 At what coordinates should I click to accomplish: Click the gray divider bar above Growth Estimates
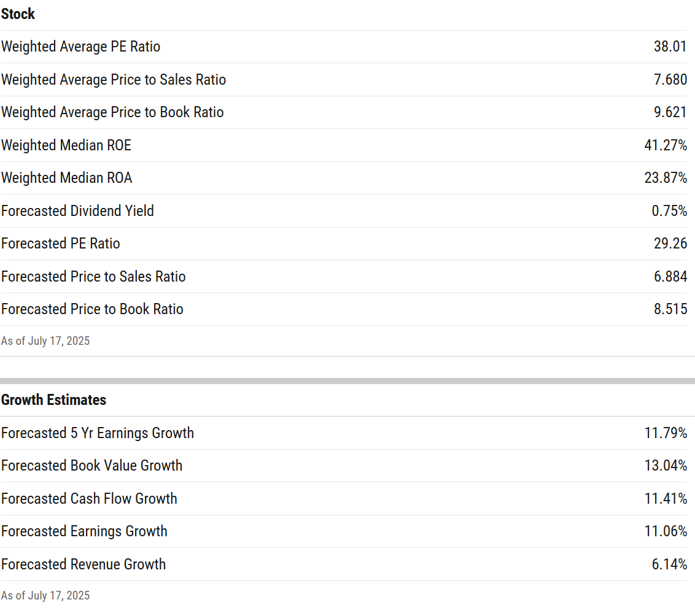pyautogui.click(x=347, y=381)
